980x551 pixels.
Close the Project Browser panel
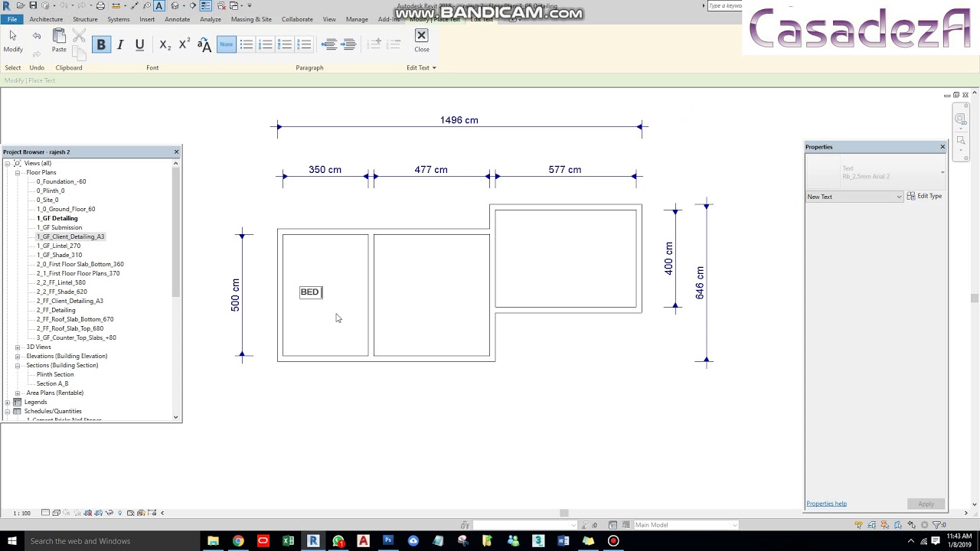176,152
